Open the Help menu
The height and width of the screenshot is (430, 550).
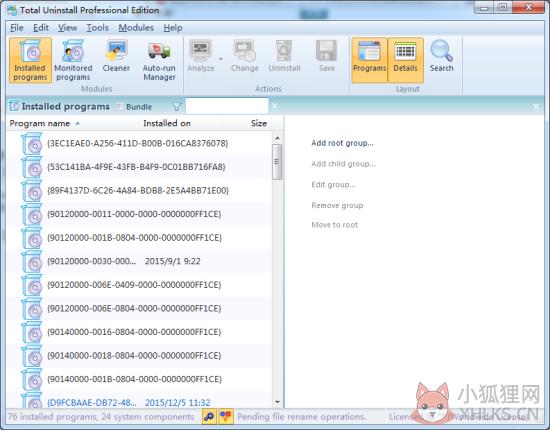173,28
